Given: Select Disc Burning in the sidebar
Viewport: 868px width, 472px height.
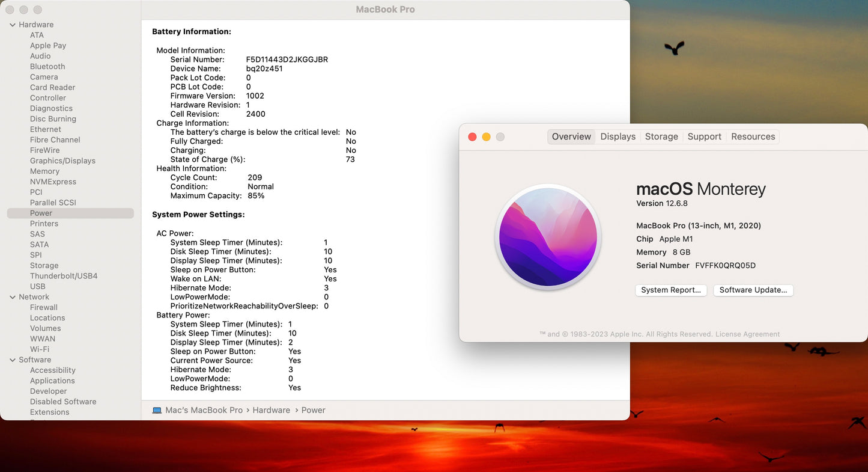Looking at the screenshot, I should click(x=53, y=119).
